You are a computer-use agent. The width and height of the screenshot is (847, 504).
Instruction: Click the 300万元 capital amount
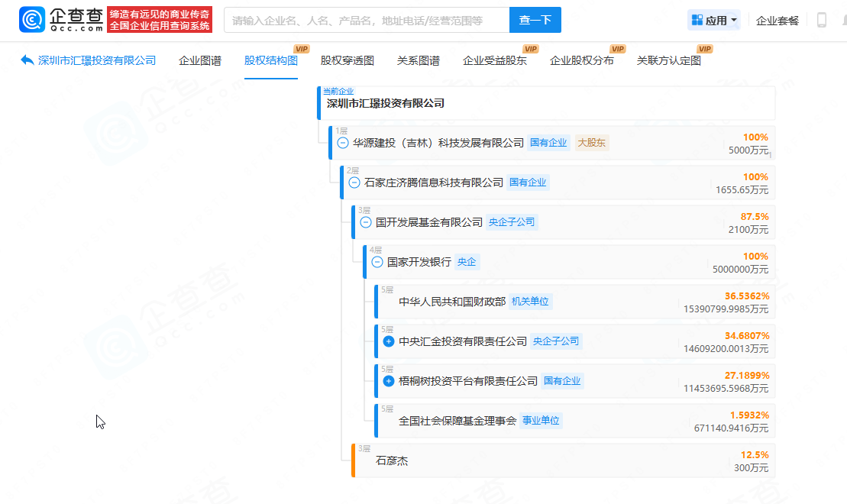[x=751, y=468]
